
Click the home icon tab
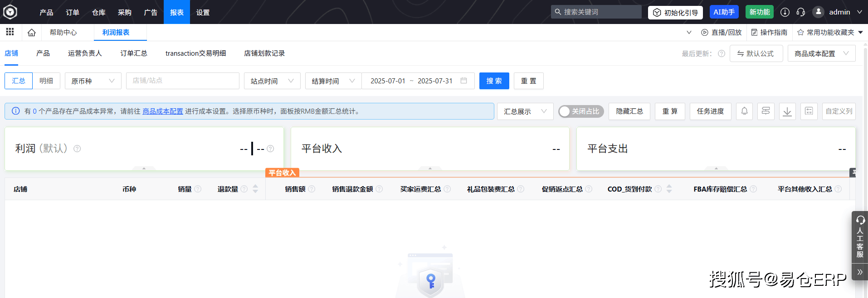31,33
